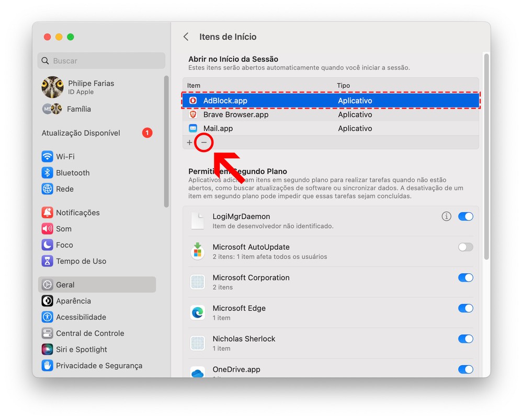Toggle off Microsoft Corporation background items

point(465,278)
